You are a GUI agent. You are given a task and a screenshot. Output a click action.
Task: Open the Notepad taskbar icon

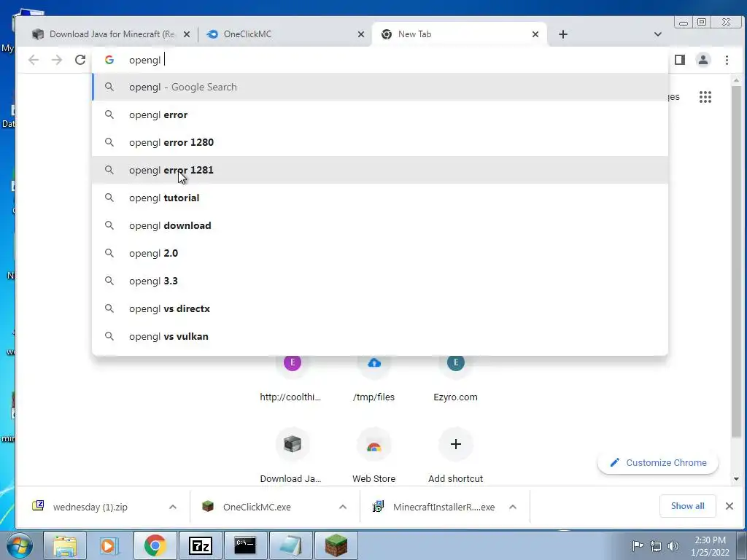point(290,545)
